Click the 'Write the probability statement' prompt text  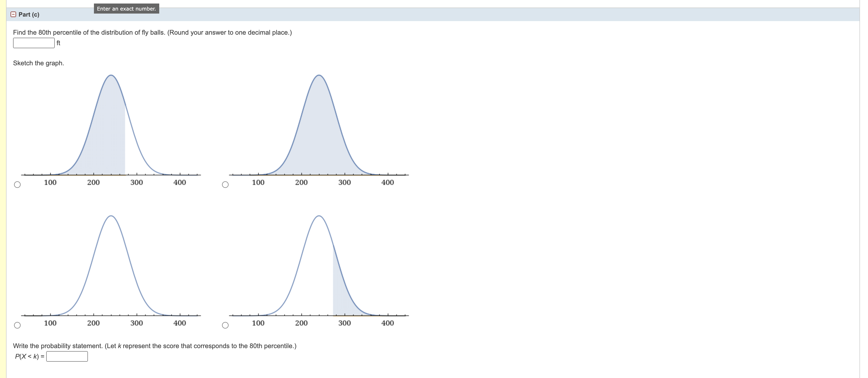[x=155, y=346]
